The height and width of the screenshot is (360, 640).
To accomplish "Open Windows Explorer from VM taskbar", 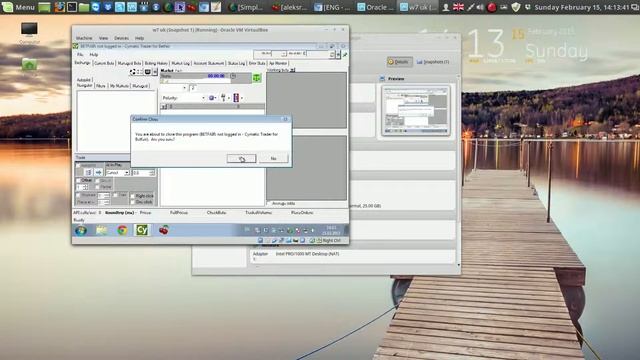I will 101,230.
